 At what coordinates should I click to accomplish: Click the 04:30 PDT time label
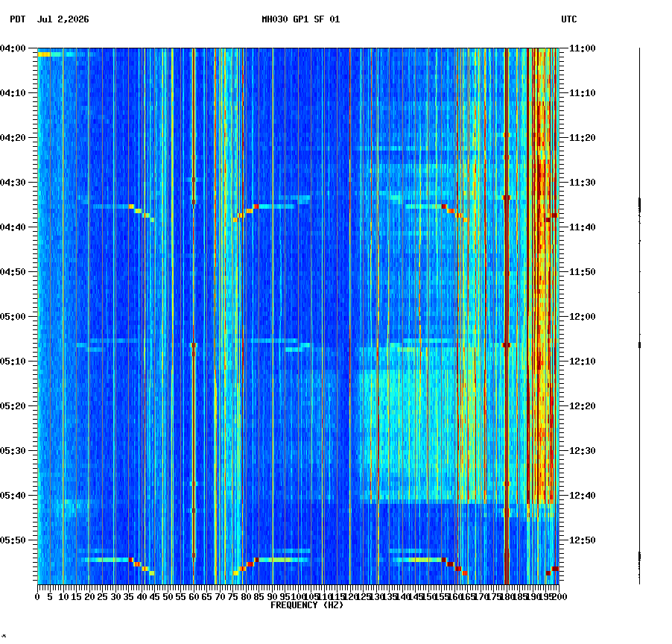pos(13,182)
